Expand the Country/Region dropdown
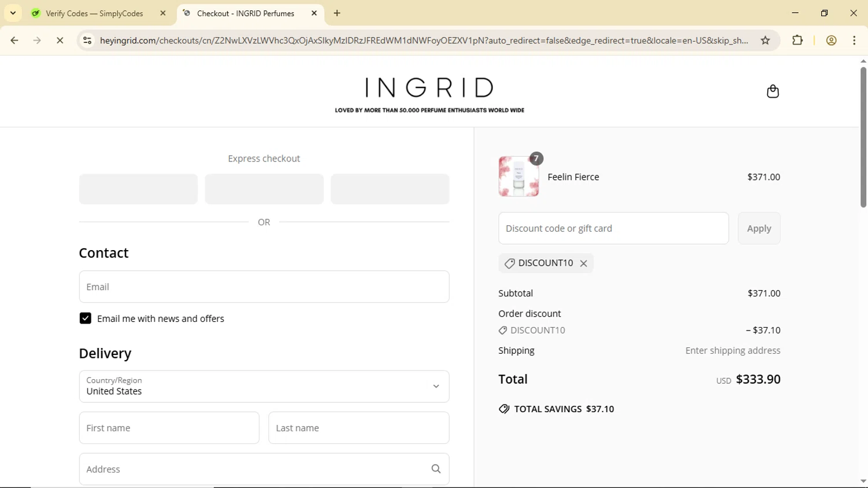 tap(264, 387)
